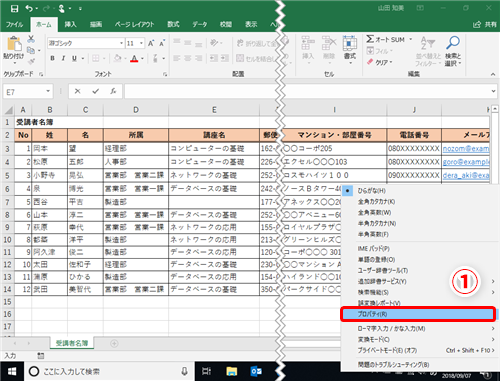This screenshot has width=500, height=381.
Task: Select 半角カタカナ(N) input mode
Action: (x=377, y=223)
